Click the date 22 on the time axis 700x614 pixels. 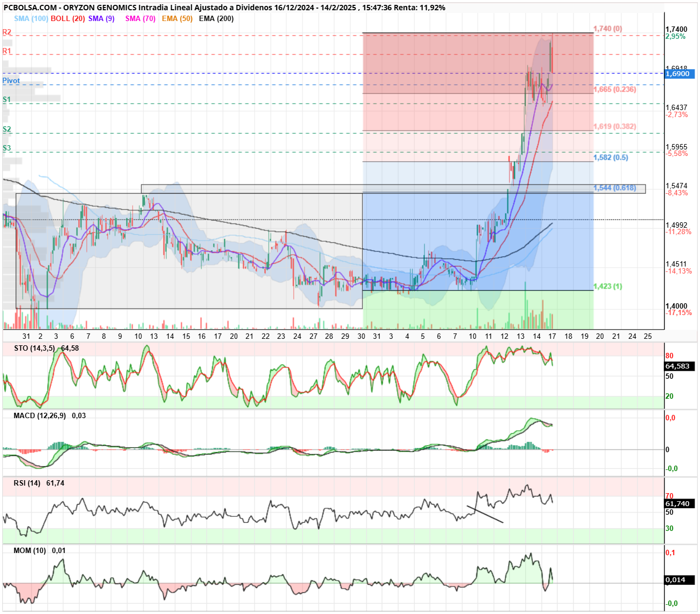click(265, 336)
